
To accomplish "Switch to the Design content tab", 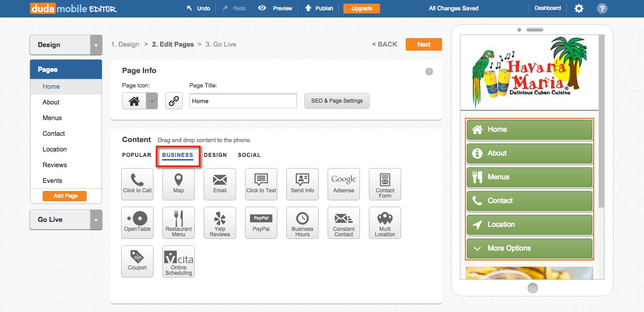I will point(215,155).
